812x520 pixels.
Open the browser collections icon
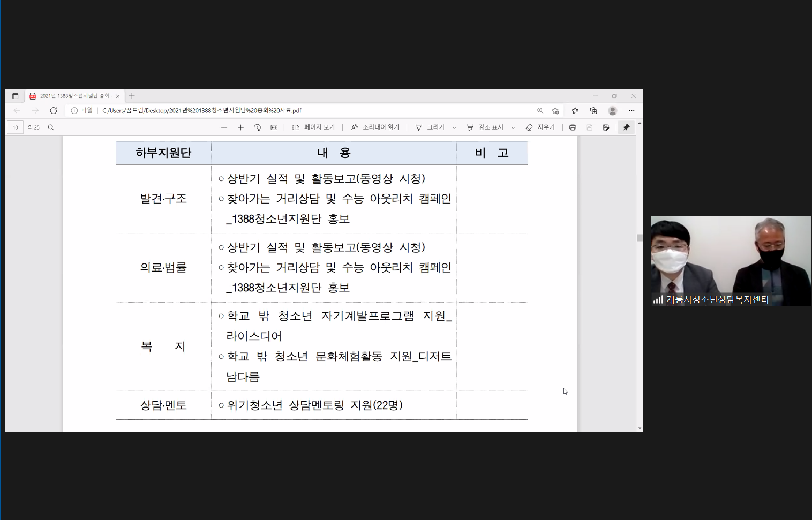593,110
